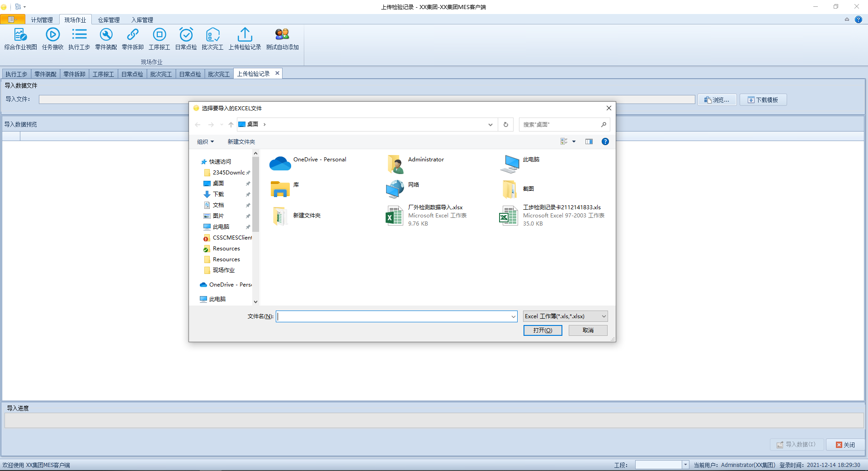Open the Excel file type filter dropdown
This screenshot has height=471, width=868.
[566, 316]
